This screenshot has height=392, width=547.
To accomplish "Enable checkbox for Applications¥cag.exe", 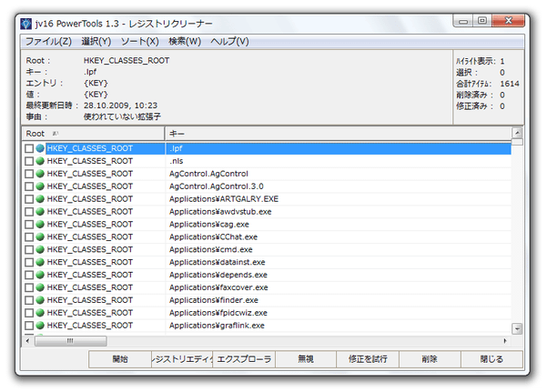I will point(29,225).
